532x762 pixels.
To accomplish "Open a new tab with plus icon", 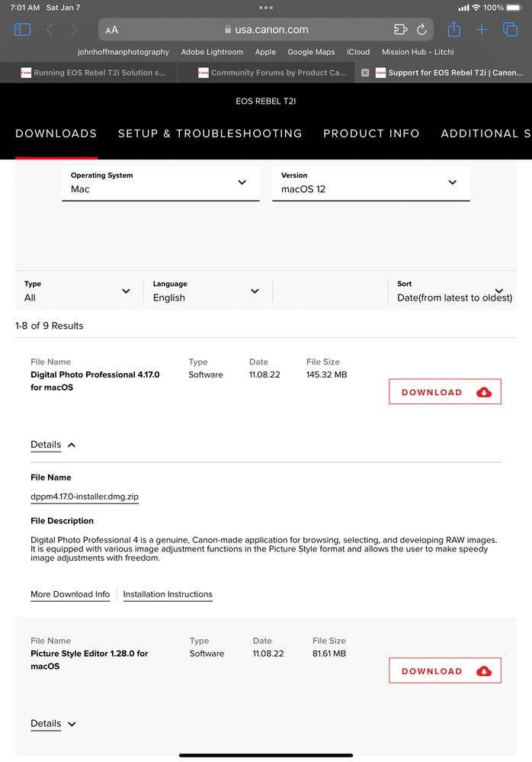I will [x=482, y=30].
